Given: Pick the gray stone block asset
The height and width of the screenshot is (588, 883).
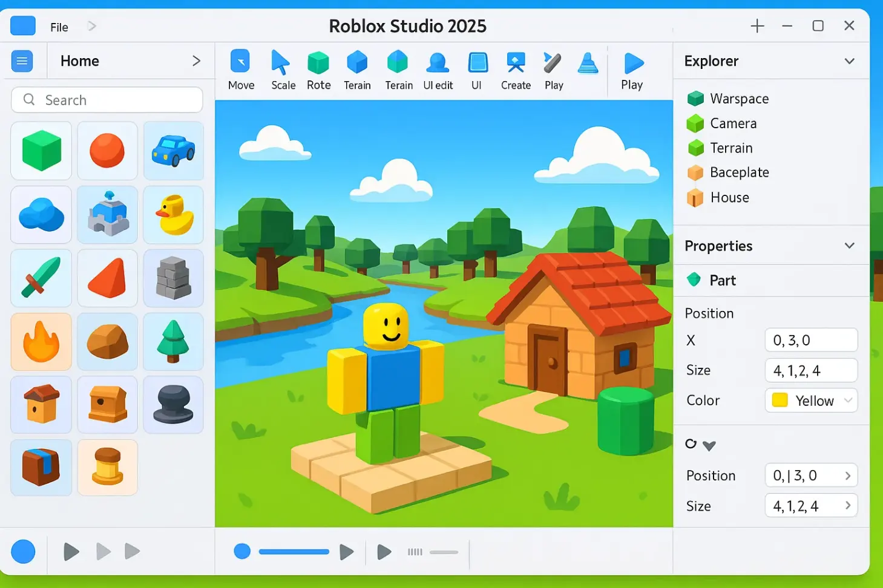Looking at the screenshot, I should pos(173,278).
